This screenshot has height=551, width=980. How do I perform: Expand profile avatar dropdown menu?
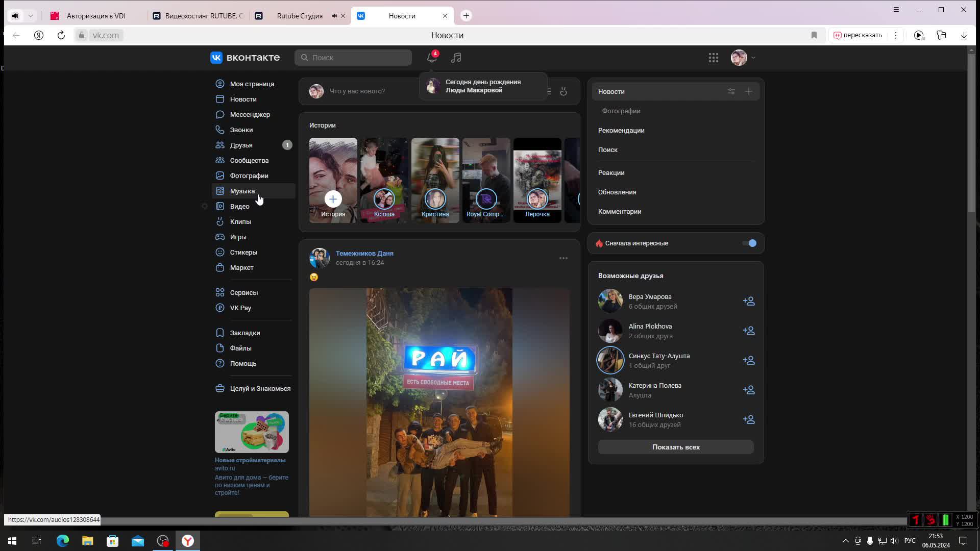coord(753,58)
